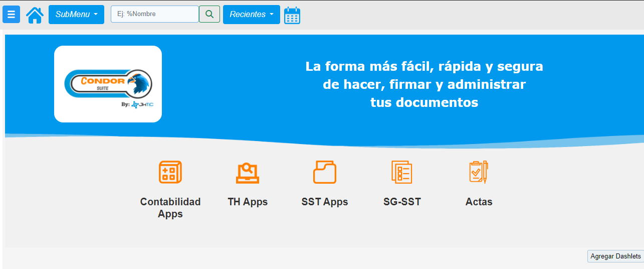
Task: Open the calendar icon
Action: (292, 15)
